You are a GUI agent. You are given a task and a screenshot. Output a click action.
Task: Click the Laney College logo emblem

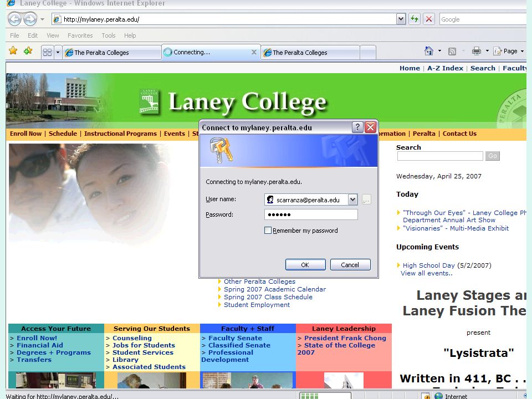click(x=149, y=101)
